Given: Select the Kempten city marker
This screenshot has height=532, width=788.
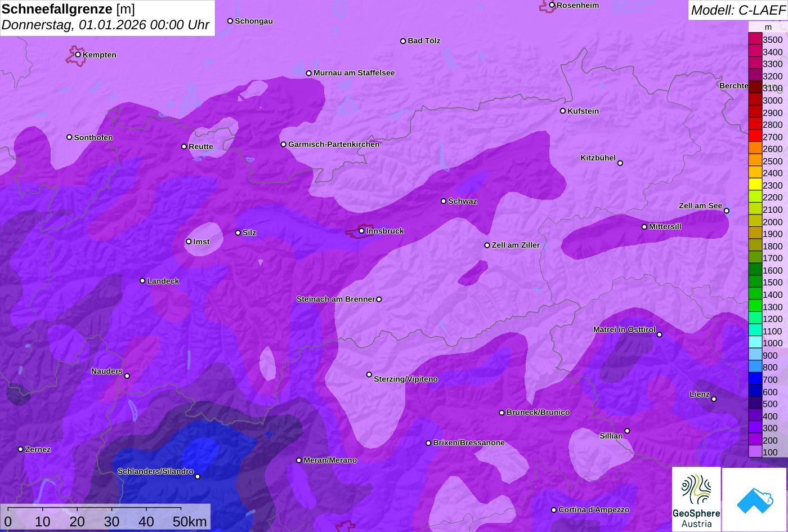Looking at the screenshot, I should pyautogui.click(x=78, y=55).
